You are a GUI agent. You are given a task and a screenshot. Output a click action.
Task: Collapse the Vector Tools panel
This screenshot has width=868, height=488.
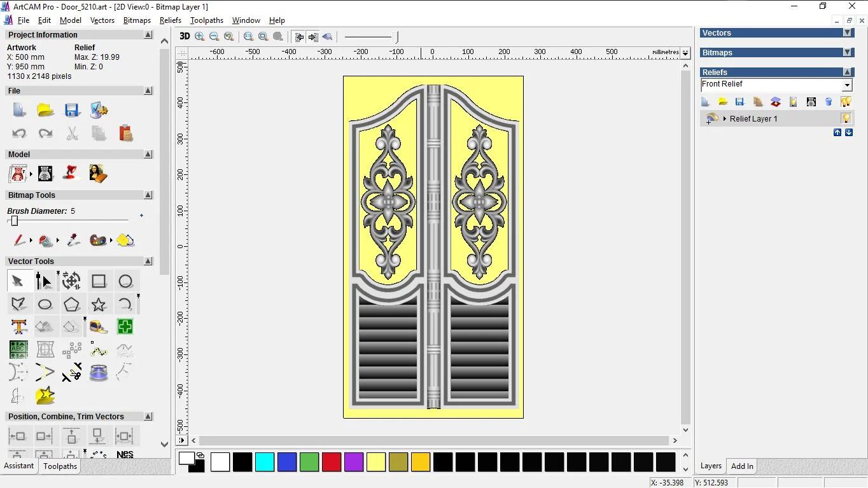148,261
